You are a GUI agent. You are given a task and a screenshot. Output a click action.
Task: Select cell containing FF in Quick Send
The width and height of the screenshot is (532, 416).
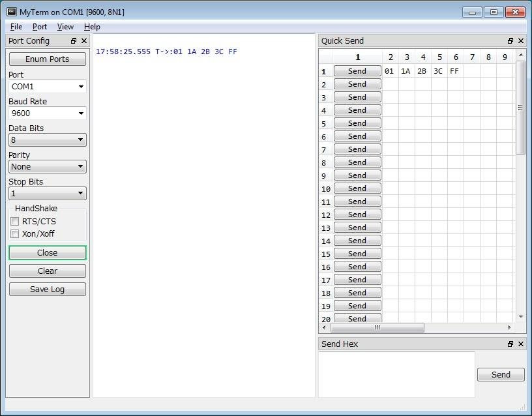point(456,71)
